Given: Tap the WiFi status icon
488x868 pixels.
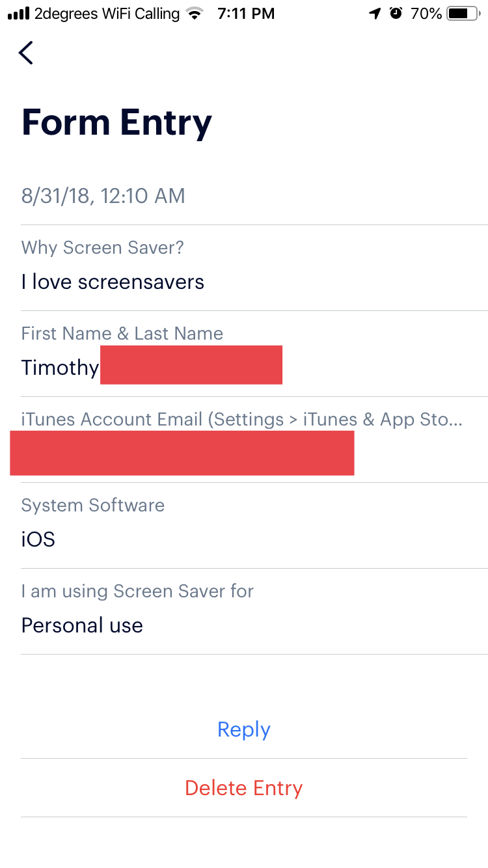Looking at the screenshot, I should pyautogui.click(x=194, y=14).
